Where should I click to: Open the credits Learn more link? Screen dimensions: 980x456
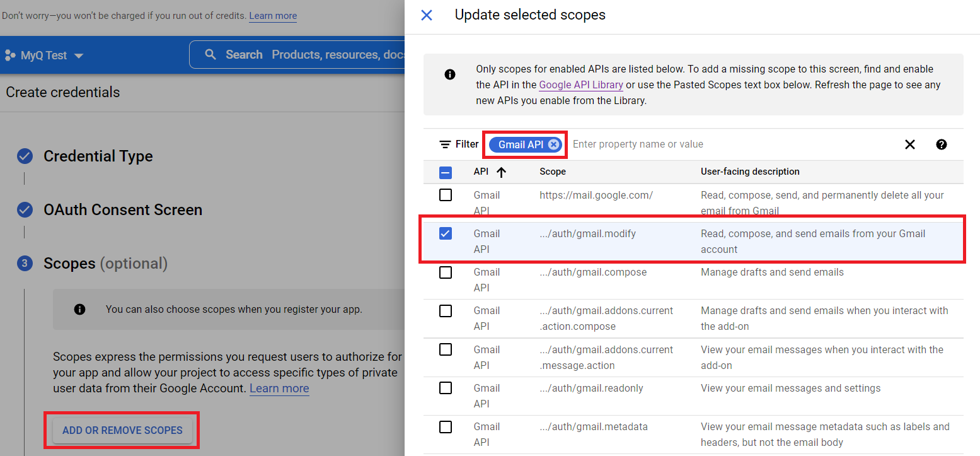(x=272, y=15)
